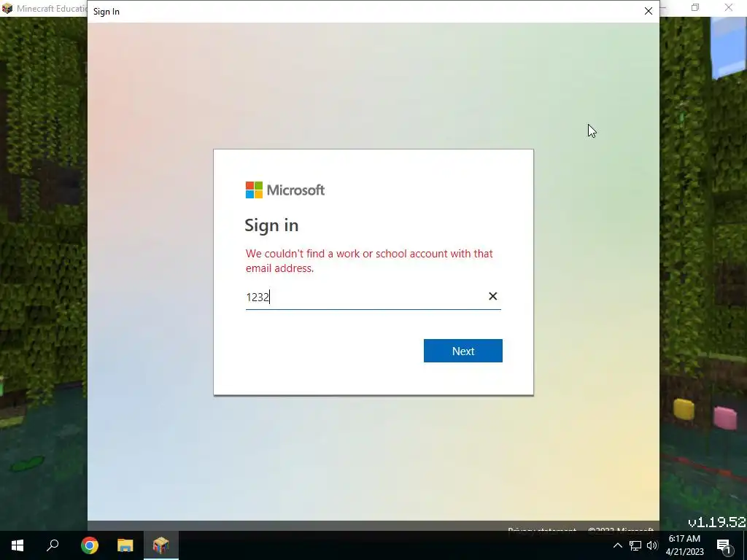Close the Minecraft Education window
Image resolution: width=747 pixels, height=560 pixels.
coord(729,7)
